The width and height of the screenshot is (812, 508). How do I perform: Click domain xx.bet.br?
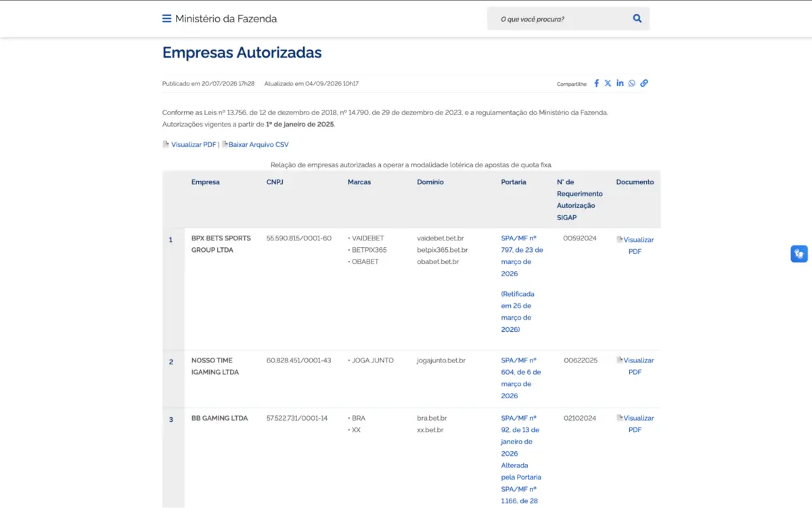tap(430, 429)
